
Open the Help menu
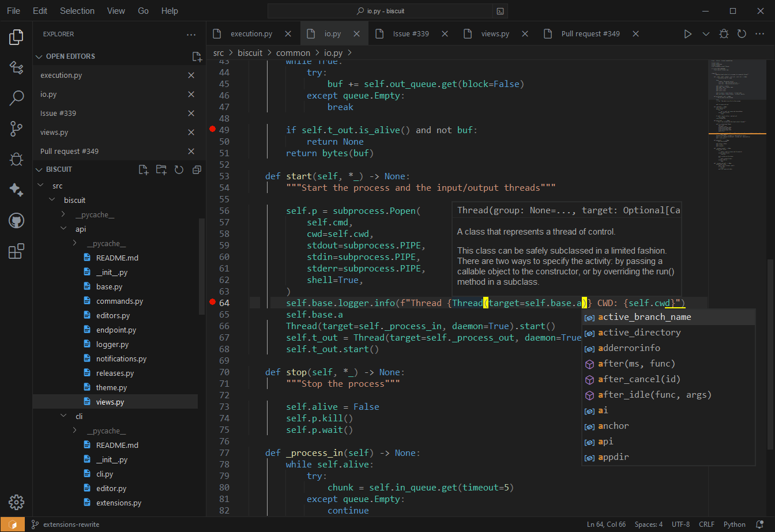170,11
